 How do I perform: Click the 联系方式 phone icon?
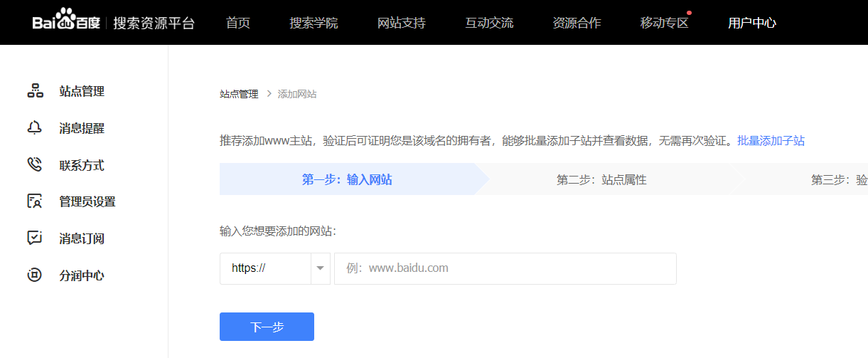(x=35, y=165)
